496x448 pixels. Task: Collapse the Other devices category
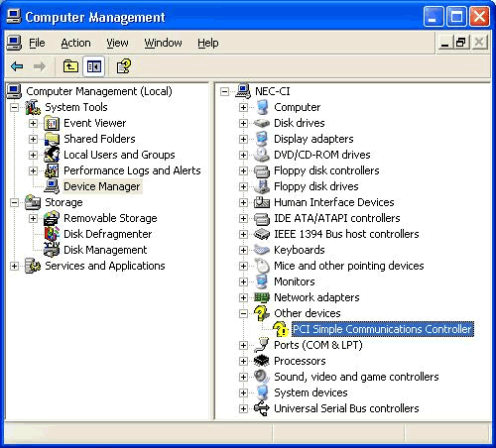pos(243,313)
